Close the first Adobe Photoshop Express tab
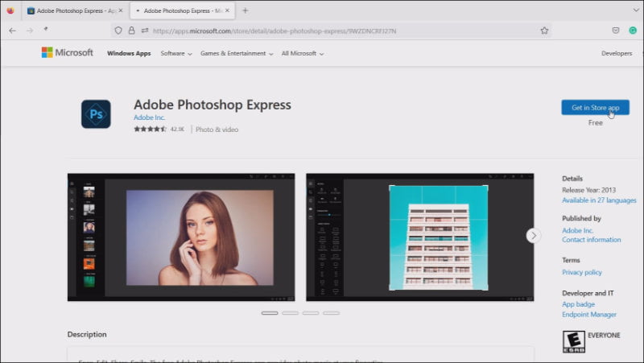644x363 pixels. tap(120, 10)
